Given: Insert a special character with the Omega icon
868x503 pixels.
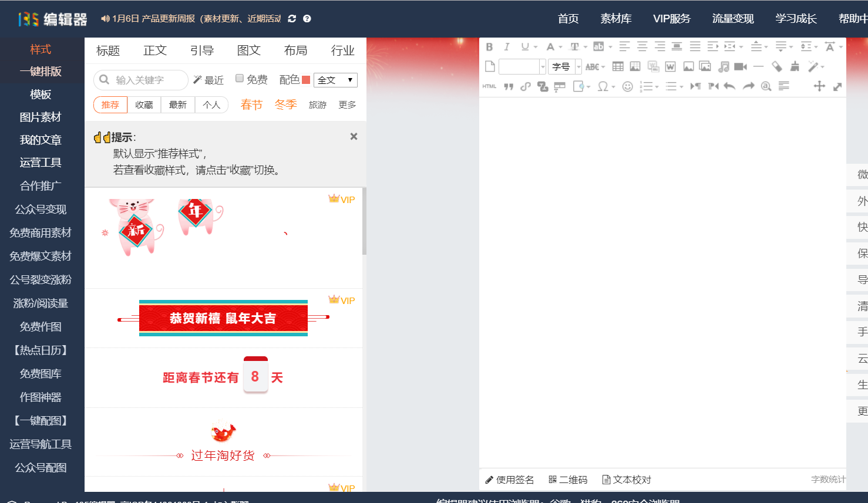Looking at the screenshot, I should [603, 86].
